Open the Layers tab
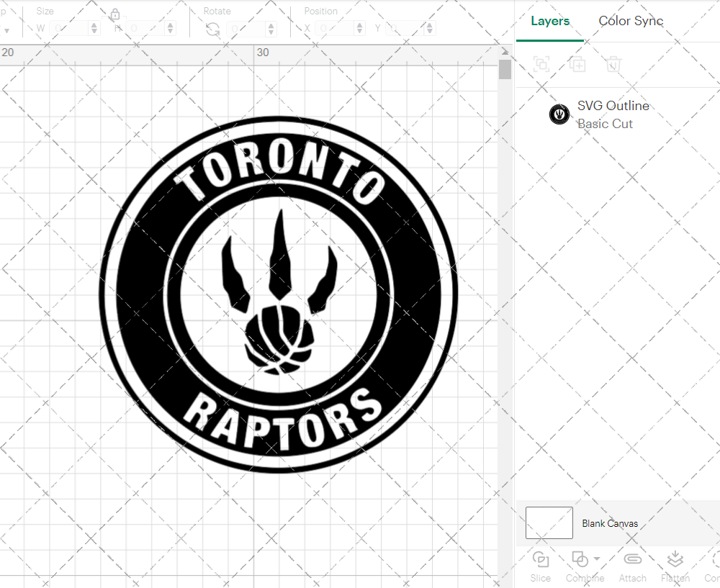720x588 pixels. click(549, 22)
